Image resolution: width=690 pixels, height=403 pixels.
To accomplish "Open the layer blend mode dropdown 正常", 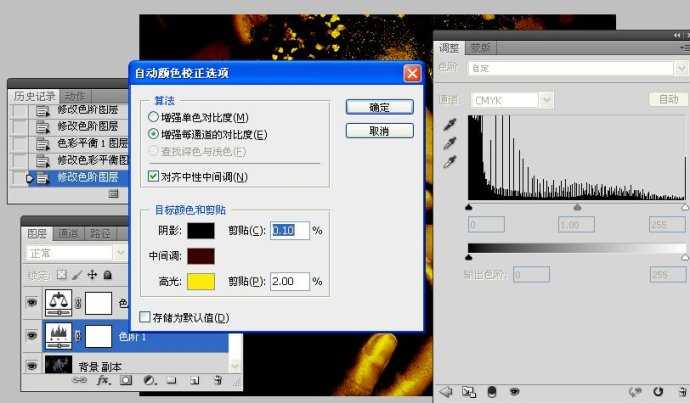I will (120, 253).
